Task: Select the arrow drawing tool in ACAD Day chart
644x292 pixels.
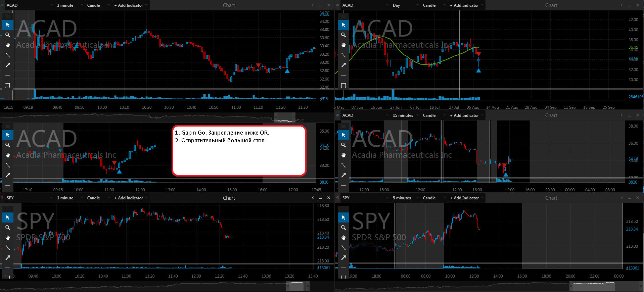Action: coord(343,65)
